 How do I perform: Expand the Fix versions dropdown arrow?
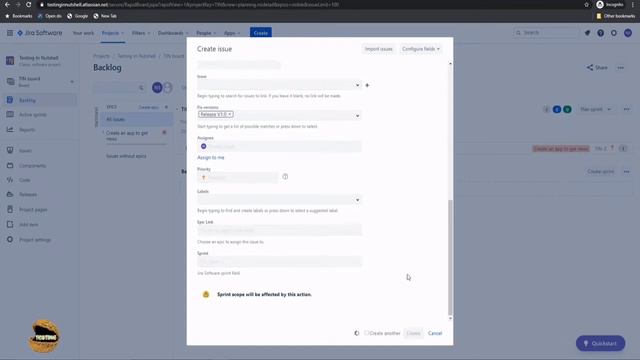click(x=357, y=116)
